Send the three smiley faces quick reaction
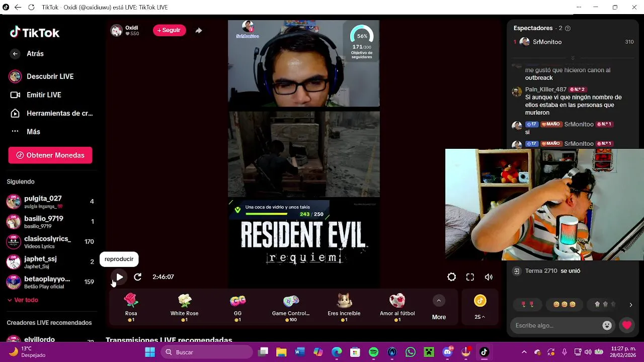The height and width of the screenshot is (362, 644). click(564, 304)
